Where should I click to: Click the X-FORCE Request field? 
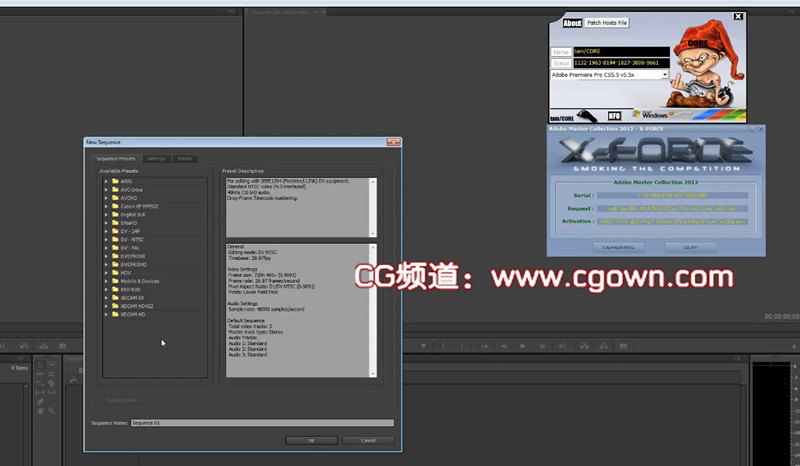tap(672, 208)
